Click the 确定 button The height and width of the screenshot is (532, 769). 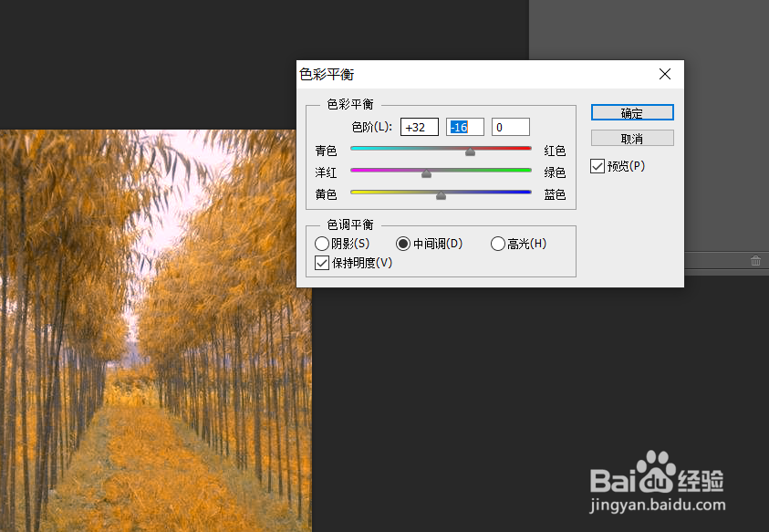coord(632,112)
